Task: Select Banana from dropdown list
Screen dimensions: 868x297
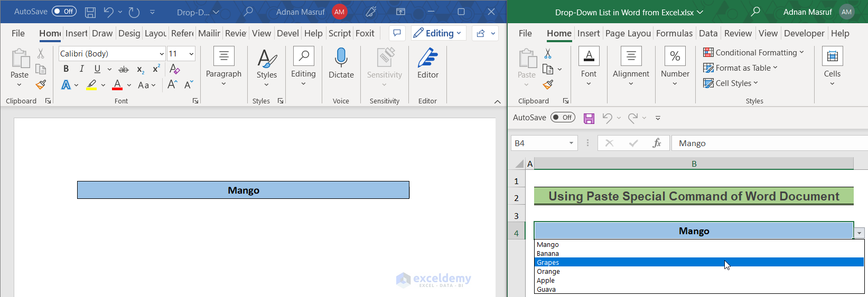Action: tap(699, 253)
